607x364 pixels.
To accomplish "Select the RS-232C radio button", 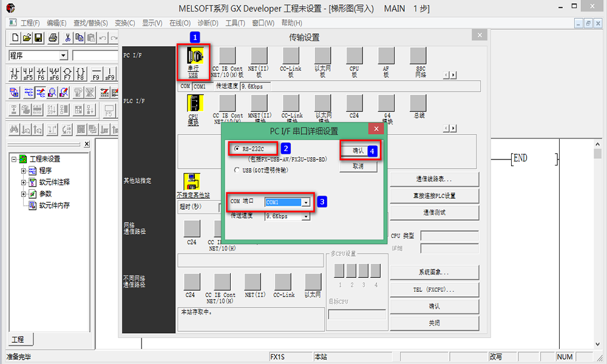I will [x=237, y=149].
